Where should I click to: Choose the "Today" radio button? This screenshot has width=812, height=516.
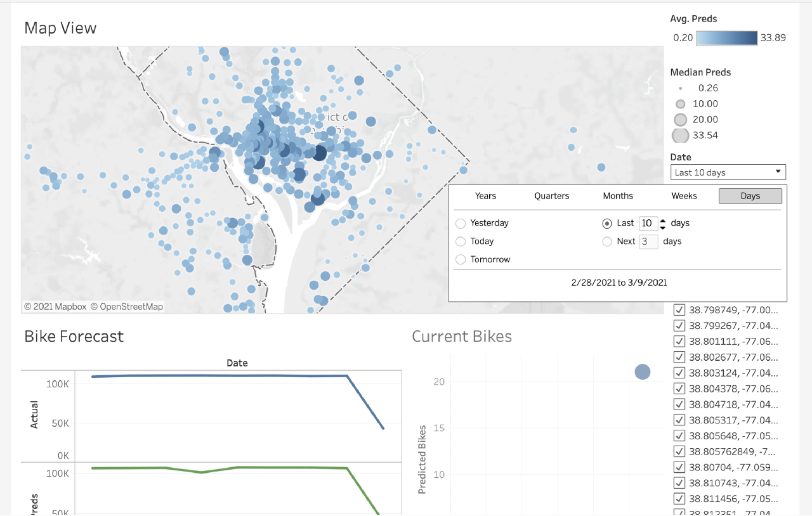click(460, 242)
